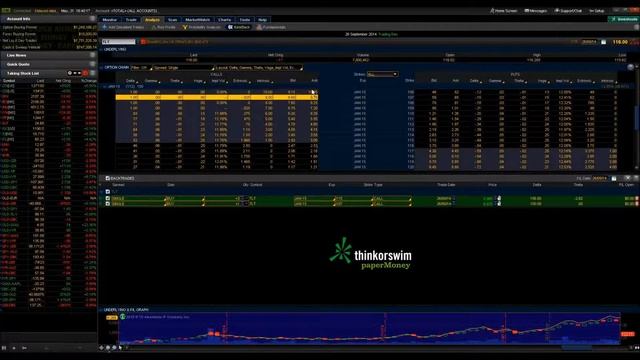Open Fundamentals sub-tab

click(x=271, y=27)
